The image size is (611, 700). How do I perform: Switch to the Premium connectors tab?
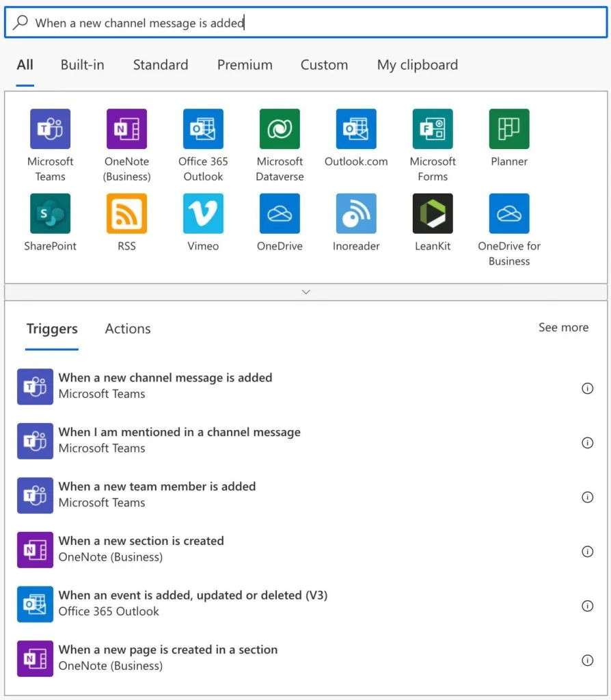[245, 65]
